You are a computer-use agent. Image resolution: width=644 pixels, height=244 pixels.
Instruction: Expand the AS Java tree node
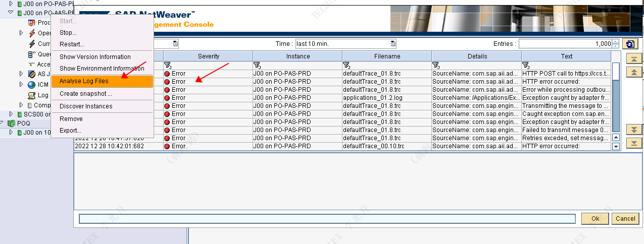[x=21, y=74]
